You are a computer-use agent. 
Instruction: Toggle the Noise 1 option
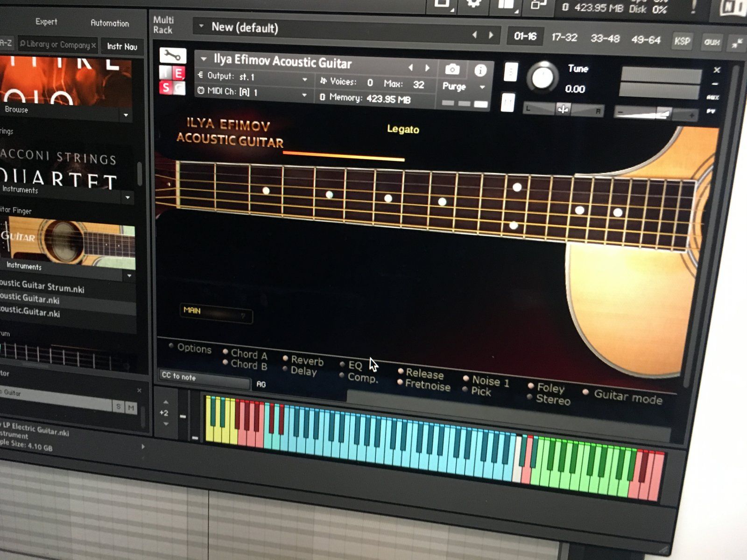pyautogui.click(x=466, y=378)
